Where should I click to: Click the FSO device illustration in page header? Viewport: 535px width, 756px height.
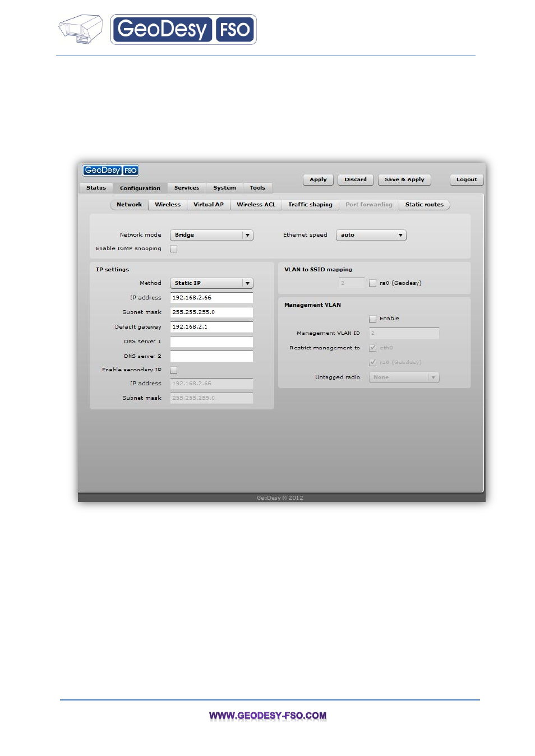(81, 30)
